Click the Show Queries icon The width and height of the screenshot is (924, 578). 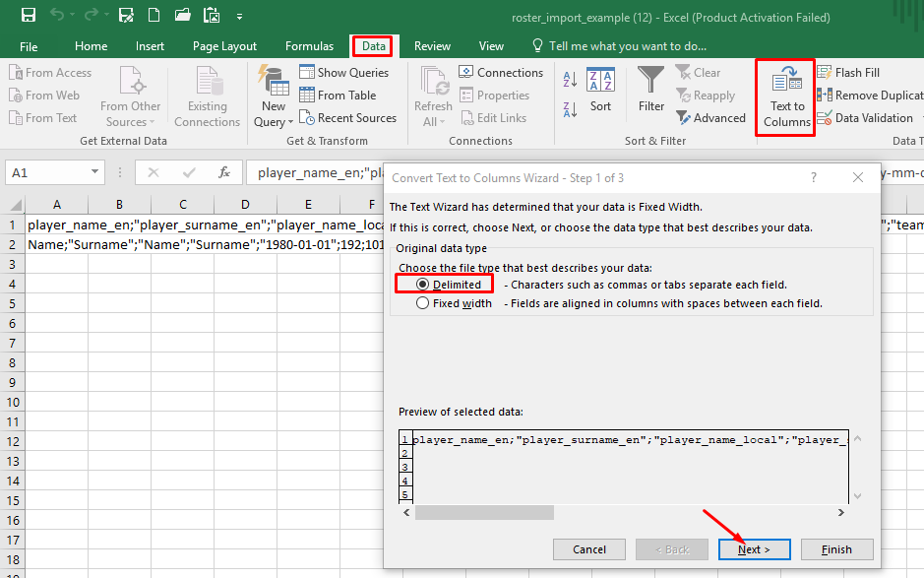click(x=306, y=72)
